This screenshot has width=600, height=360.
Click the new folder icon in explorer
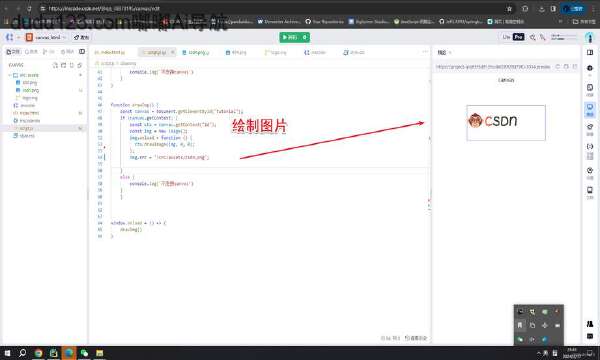pos(64,65)
